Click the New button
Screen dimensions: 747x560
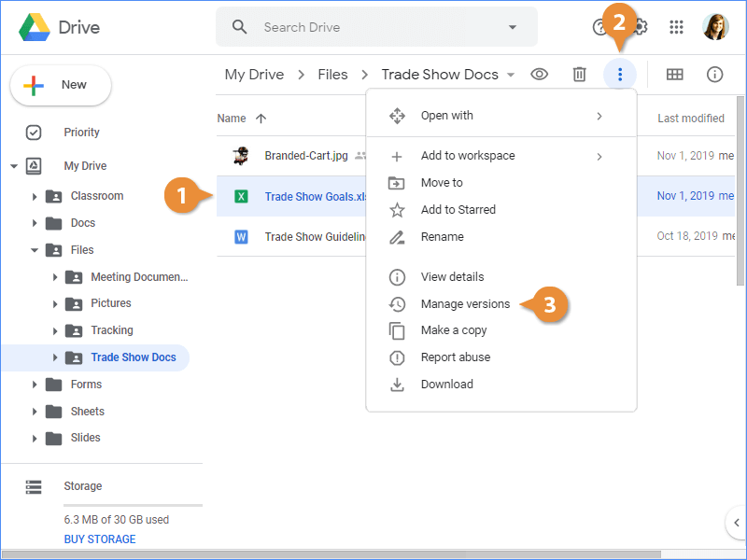tap(61, 85)
